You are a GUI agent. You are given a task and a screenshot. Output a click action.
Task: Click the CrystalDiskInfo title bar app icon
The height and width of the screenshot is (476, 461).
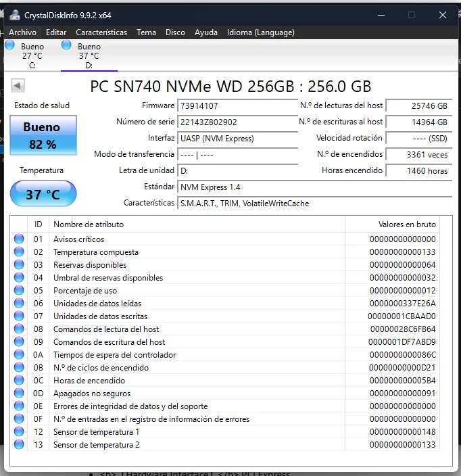point(15,15)
